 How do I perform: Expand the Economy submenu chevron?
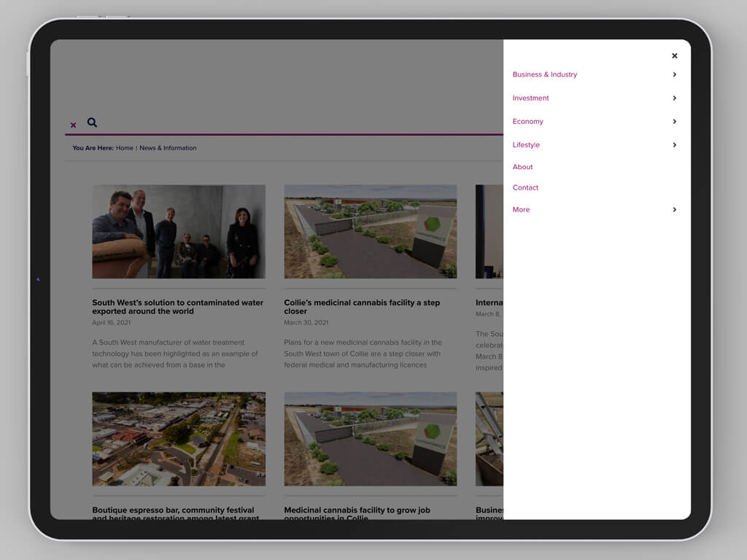[674, 121]
